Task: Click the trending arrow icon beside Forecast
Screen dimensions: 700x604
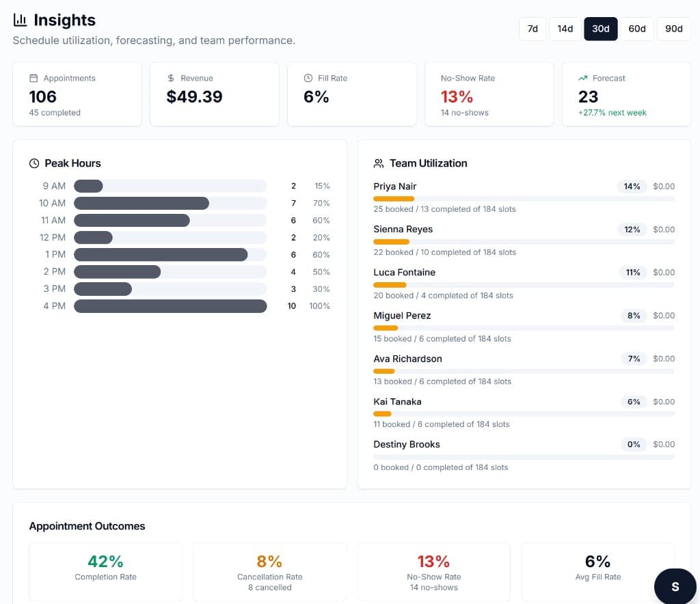Action: coord(582,79)
